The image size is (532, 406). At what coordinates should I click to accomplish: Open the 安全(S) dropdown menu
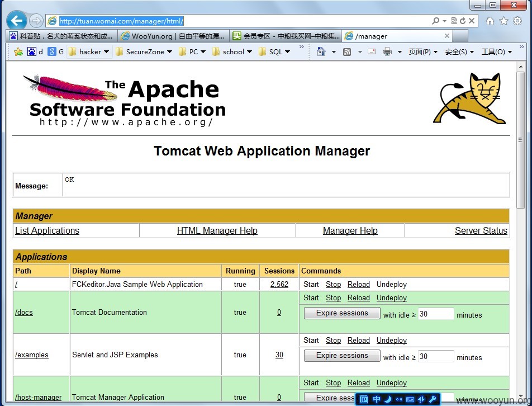click(459, 52)
